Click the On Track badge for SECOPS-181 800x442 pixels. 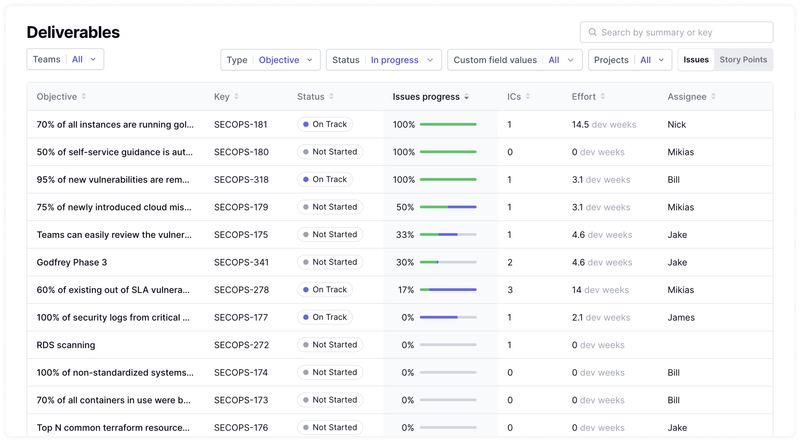point(324,125)
